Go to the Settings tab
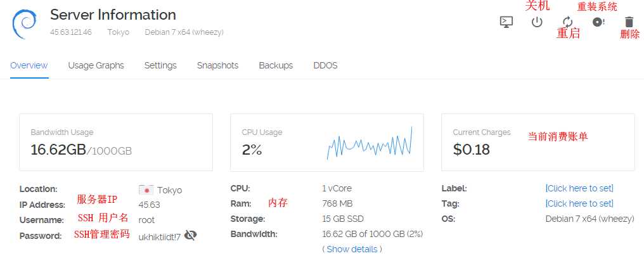644x270 pixels. (x=160, y=65)
